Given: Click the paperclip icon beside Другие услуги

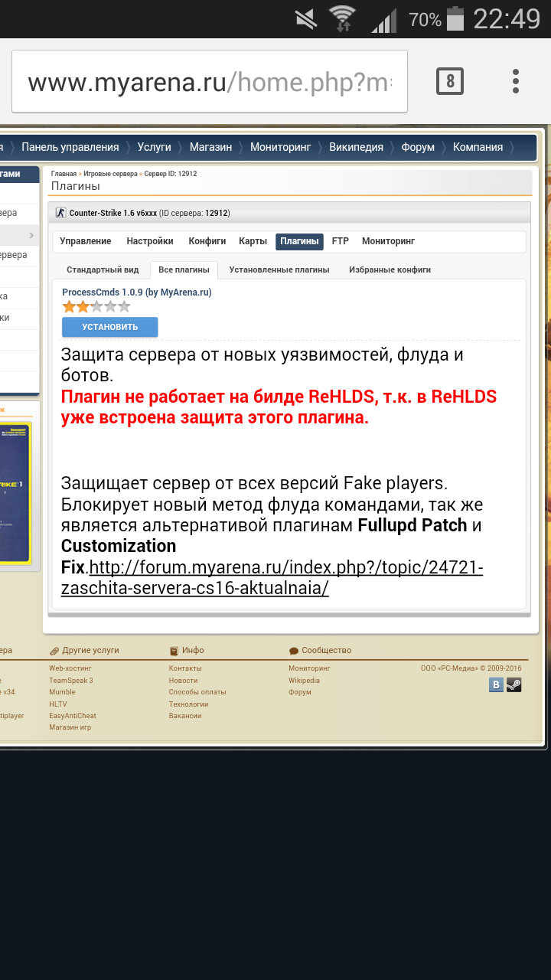Looking at the screenshot, I should pyautogui.click(x=54, y=651).
